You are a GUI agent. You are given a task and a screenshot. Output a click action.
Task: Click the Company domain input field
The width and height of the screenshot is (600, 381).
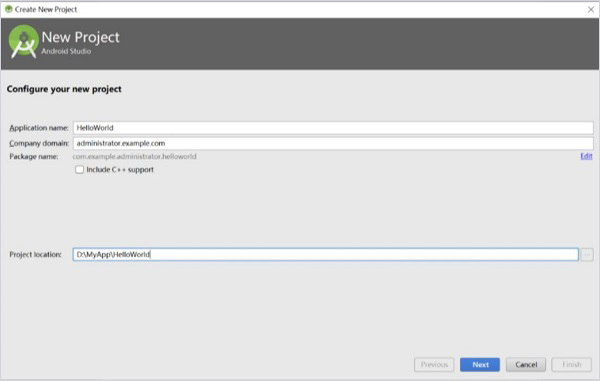(333, 143)
